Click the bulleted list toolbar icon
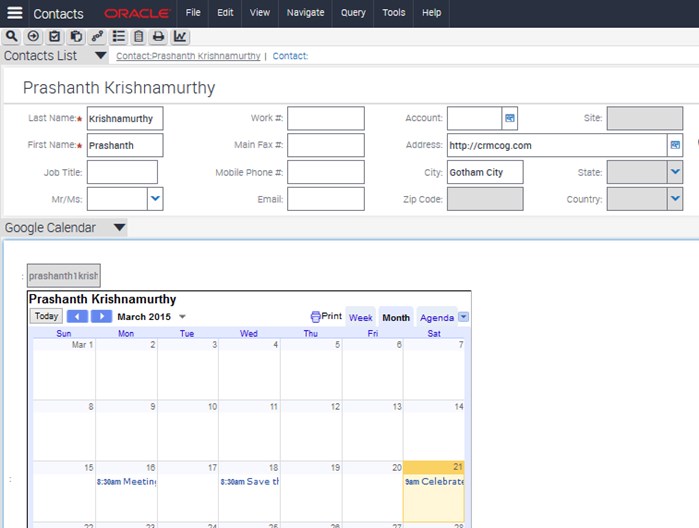The width and height of the screenshot is (699, 528). 119,37
